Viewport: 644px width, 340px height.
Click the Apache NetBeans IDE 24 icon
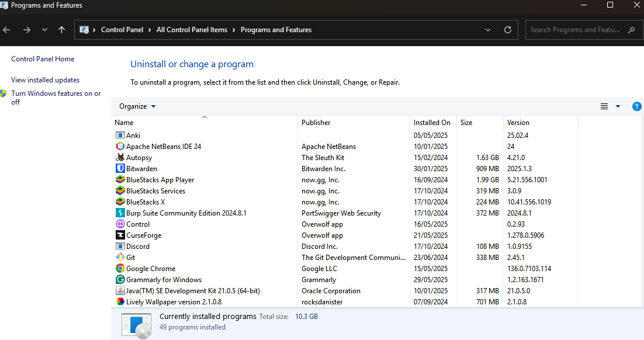[x=120, y=146]
